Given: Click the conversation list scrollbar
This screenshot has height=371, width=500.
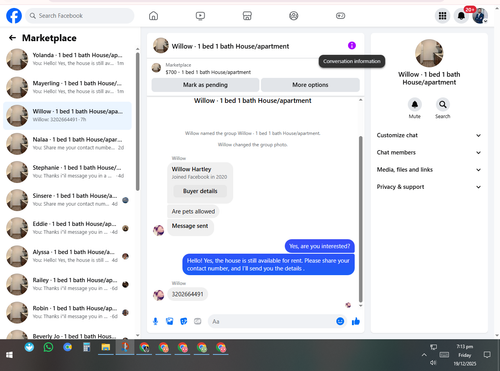Looking at the screenshot, I should click(138, 122).
